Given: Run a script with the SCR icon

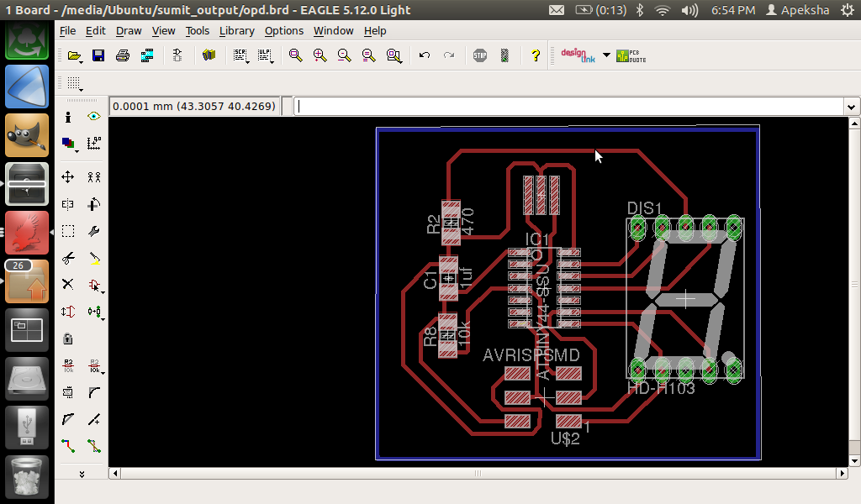Looking at the screenshot, I should point(240,55).
